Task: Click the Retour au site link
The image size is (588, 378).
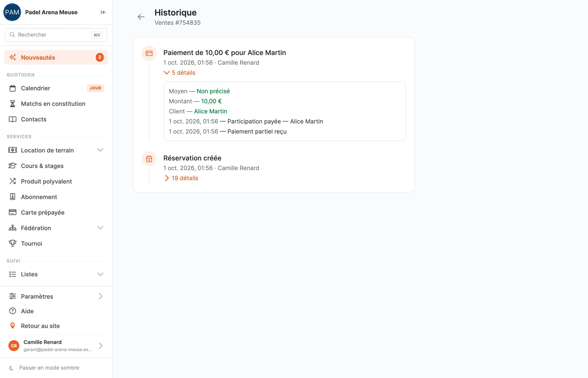Action: click(x=56, y=326)
